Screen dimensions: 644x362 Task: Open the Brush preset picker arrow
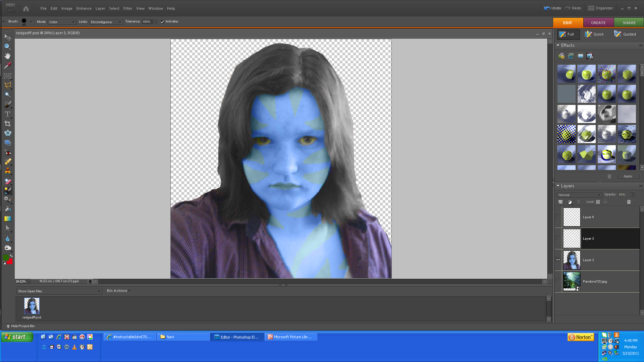click(31, 22)
